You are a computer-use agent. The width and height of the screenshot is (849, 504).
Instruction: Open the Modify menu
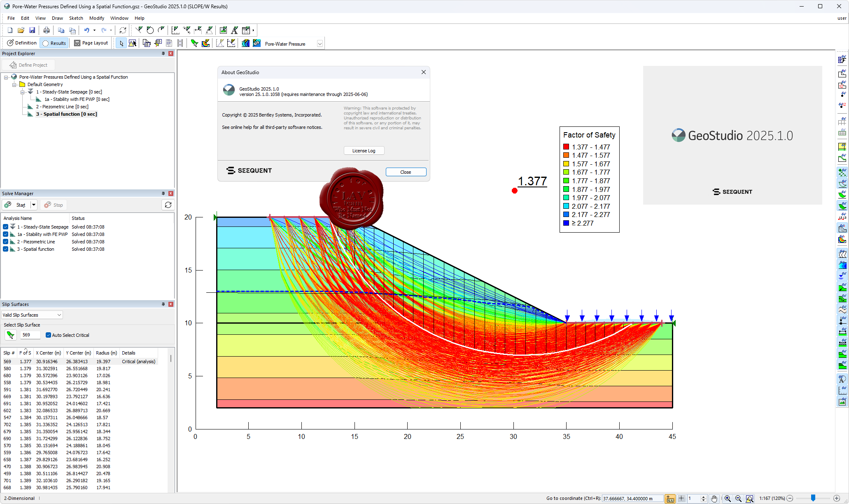click(97, 18)
